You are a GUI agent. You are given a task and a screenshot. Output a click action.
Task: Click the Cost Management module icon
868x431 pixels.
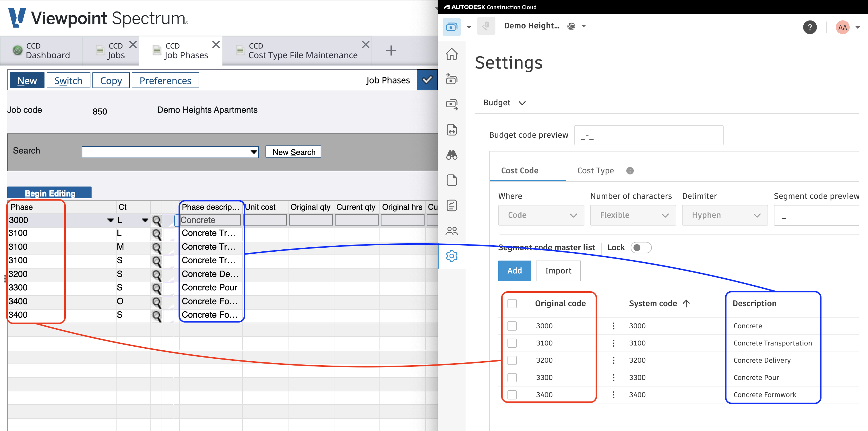(452, 26)
